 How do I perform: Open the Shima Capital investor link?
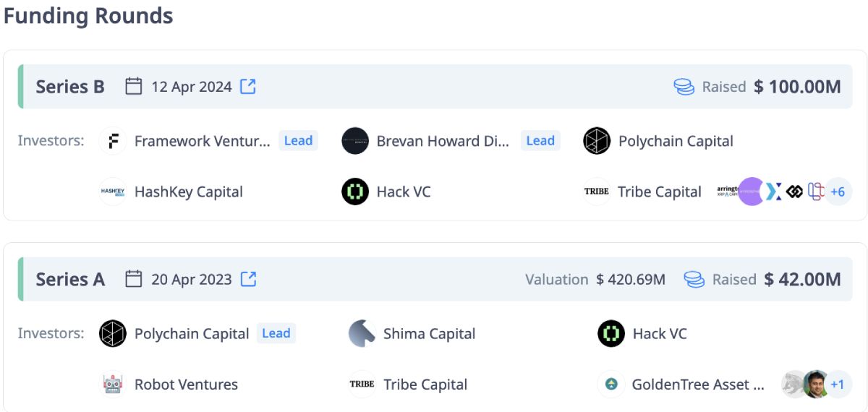coord(430,334)
